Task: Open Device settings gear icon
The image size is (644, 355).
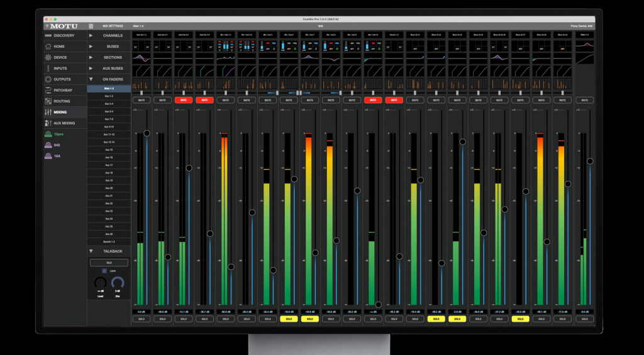Action: click(x=48, y=57)
